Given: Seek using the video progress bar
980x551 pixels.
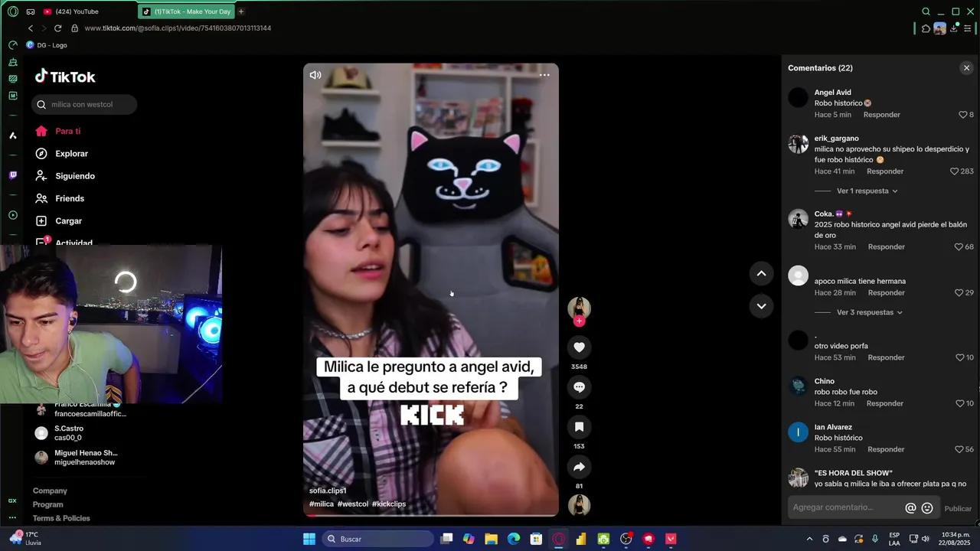Looking at the screenshot, I should click(431, 515).
